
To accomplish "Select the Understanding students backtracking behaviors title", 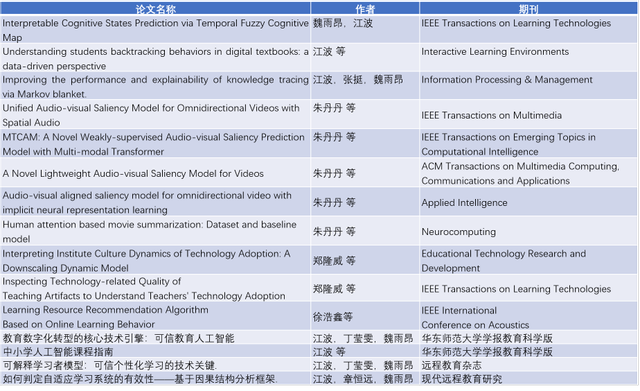I will pyautogui.click(x=155, y=58).
